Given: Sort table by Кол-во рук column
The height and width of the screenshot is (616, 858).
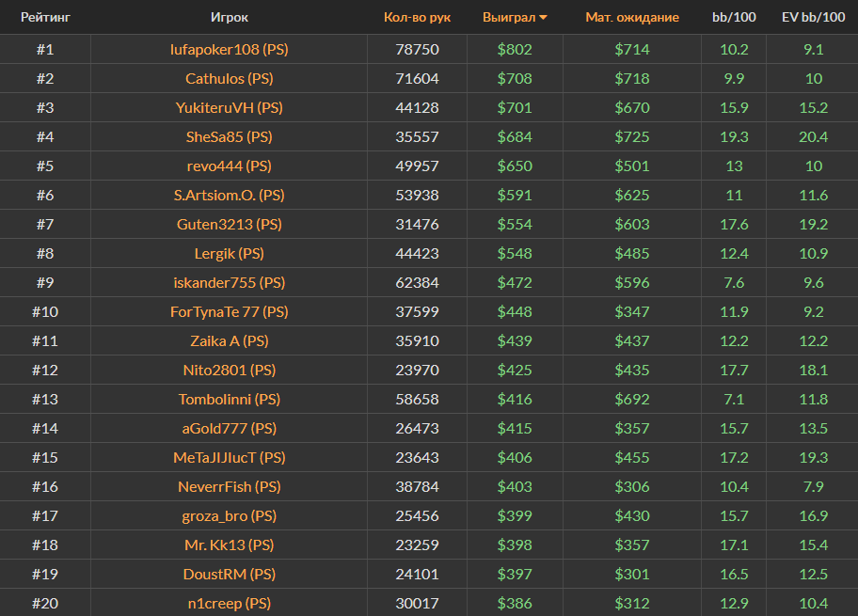Looking at the screenshot, I should pyautogui.click(x=417, y=17).
